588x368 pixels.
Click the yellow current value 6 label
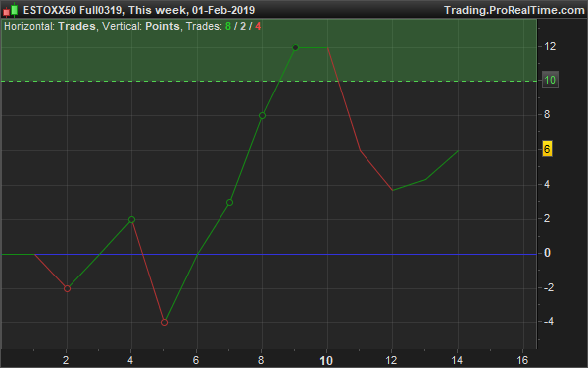[547, 149]
